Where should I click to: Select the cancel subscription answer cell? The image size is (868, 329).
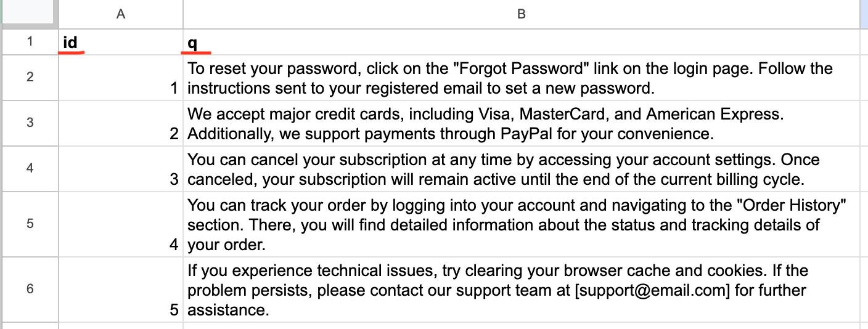521,169
